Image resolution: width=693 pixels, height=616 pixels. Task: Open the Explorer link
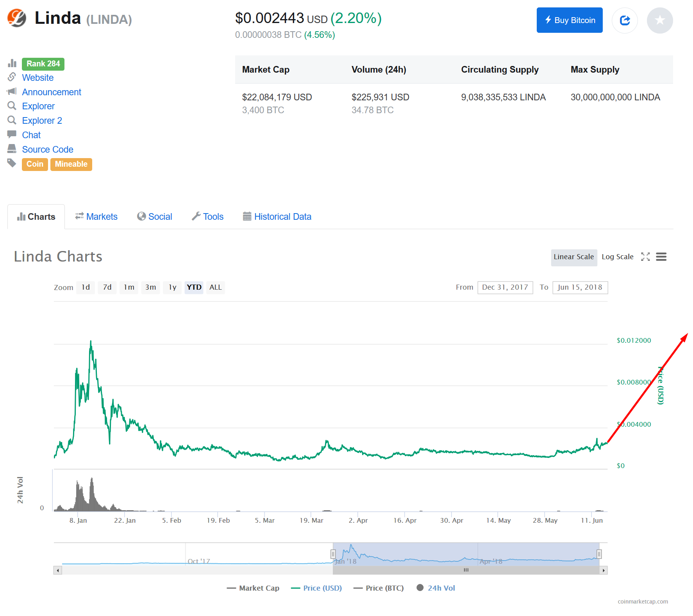click(x=38, y=106)
